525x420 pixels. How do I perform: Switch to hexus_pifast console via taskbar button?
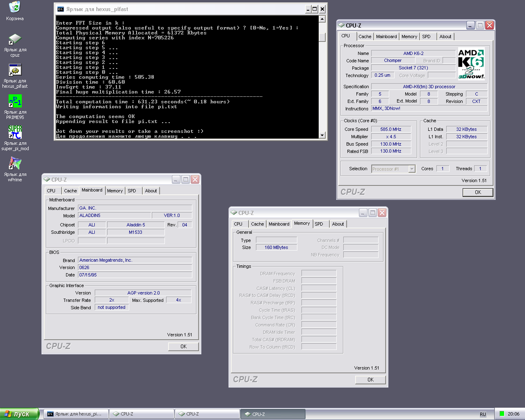click(76, 414)
